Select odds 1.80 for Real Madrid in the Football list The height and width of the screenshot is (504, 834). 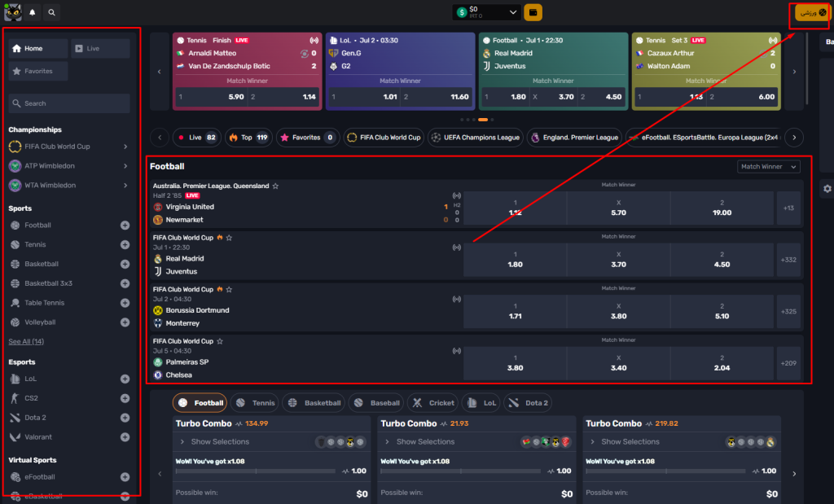(x=515, y=260)
